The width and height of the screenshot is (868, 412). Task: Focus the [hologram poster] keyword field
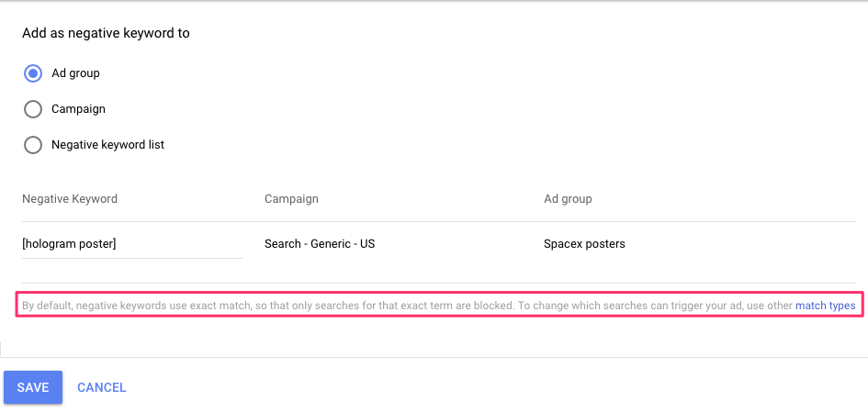131,244
